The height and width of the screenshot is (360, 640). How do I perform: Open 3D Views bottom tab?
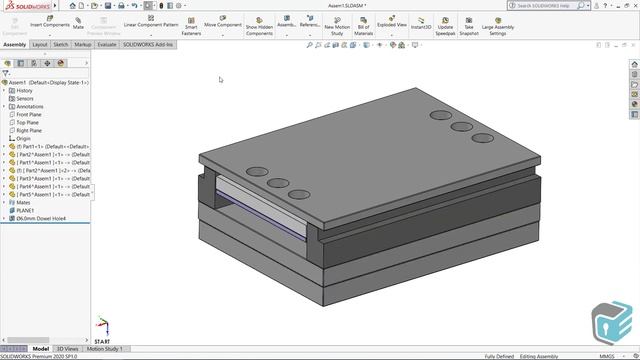tap(67, 349)
